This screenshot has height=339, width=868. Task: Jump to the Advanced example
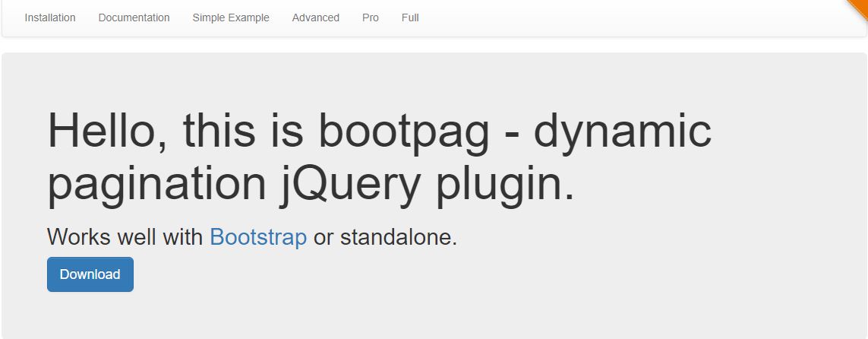pyautogui.click(x=316, y=17)
